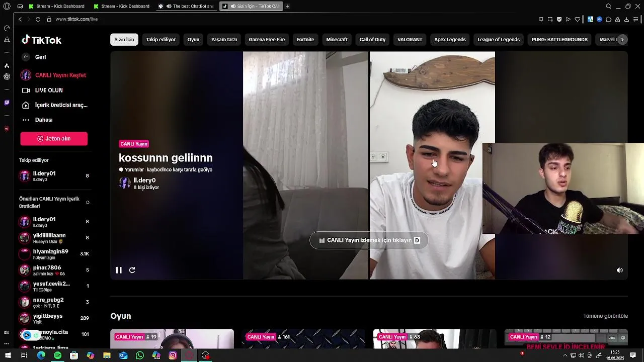
Task: Click the Jeton alın button
Action: (x=54, y=139)
